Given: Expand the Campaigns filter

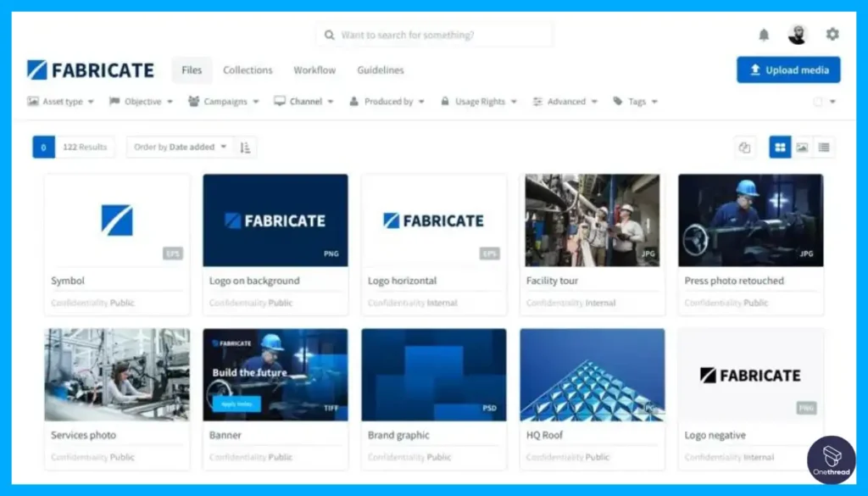Looking at the screenshot, I should (x=224, y=101).
